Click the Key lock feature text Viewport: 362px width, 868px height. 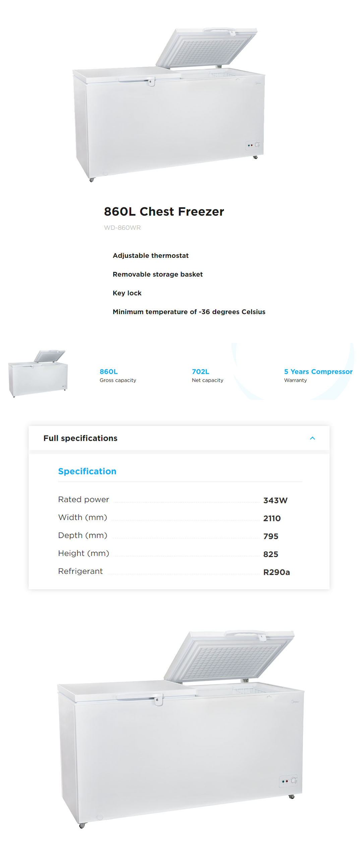(x=127, y=293)
